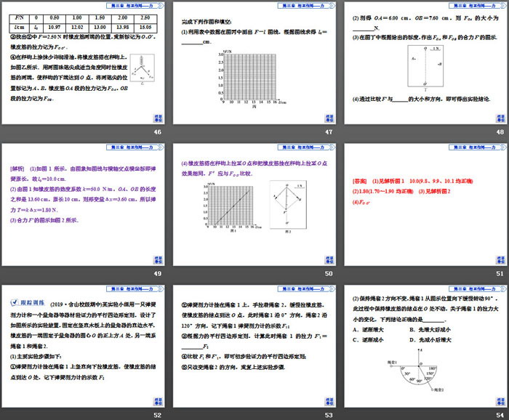
Task: Click the slide number label 48
Action: 500,132
